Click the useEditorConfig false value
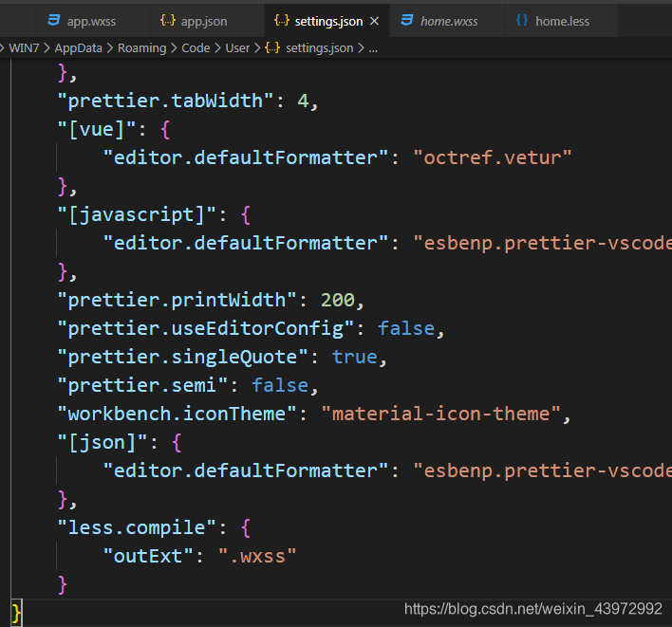The height and width of the screenshot is (627, 672). (x=406, y=328)
